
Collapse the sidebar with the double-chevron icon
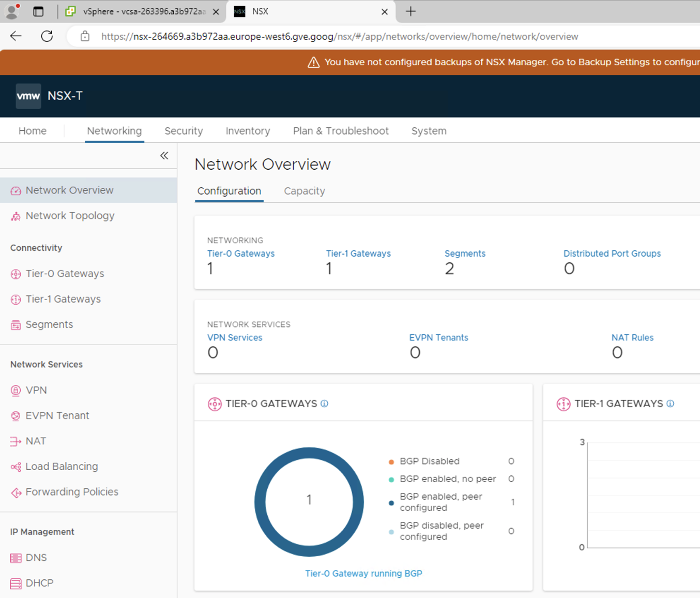point(164,156)
